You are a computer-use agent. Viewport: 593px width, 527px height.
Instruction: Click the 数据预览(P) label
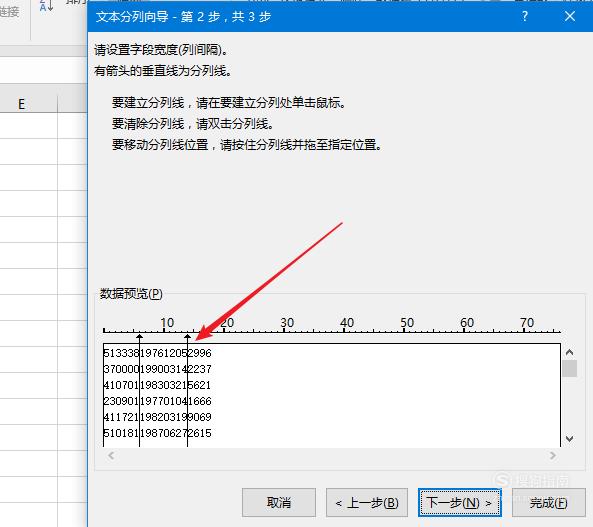(131, 294)
